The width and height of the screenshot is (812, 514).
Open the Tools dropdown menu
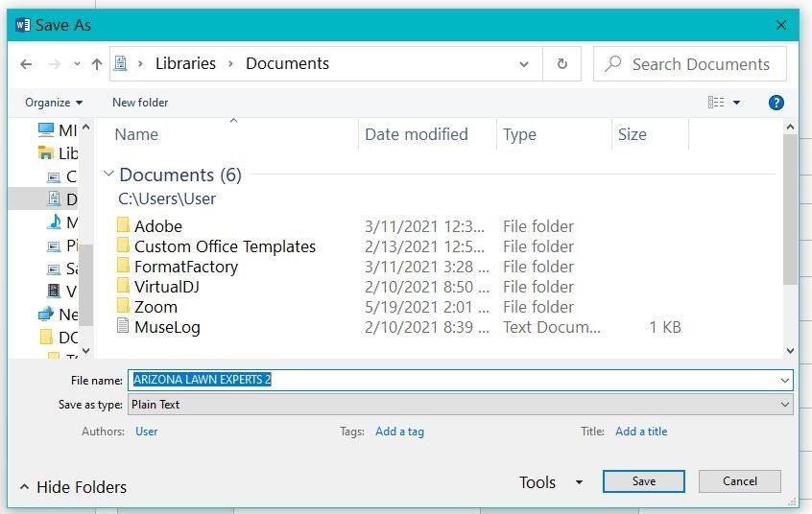[x=551, y=482]
